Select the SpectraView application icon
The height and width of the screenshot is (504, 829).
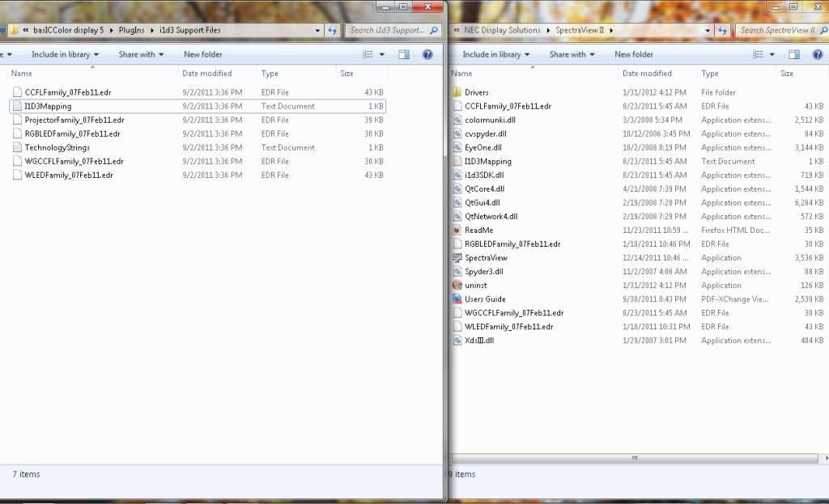(x=457, y=258)
